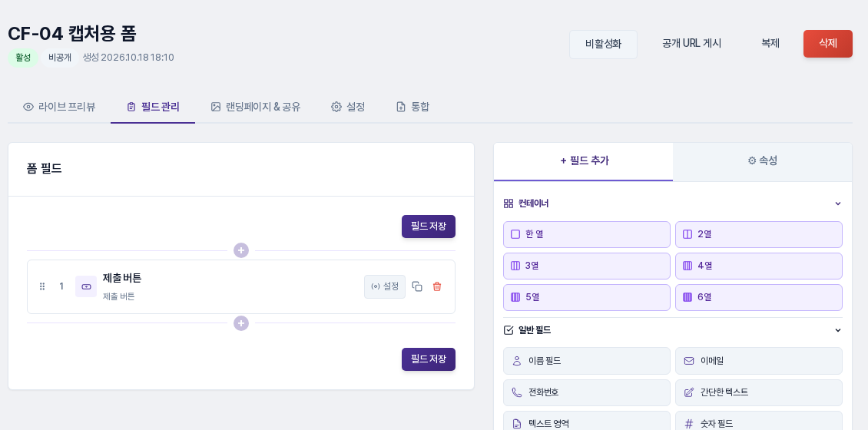This screenshot has height=430, width=868.
Task: Click the single column icon in 한 열
Action: (x=515, y=234)
